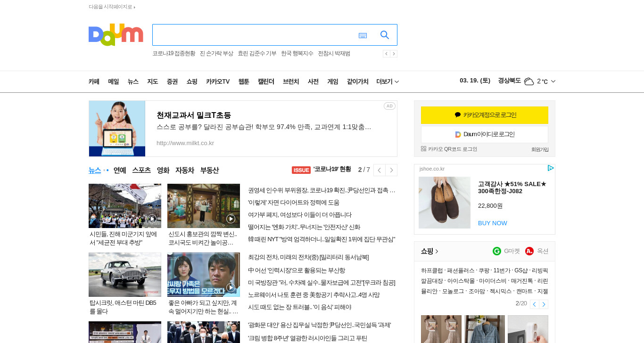Image resolution: width=644 pixels, height=343 pixels.
Task: Go to next shopping page
Action: click(544, 304)
